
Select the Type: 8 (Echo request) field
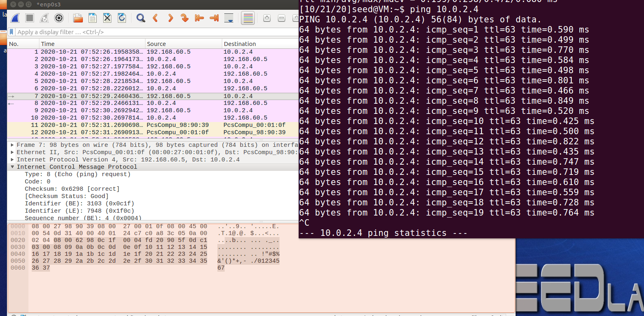click(x=78, y=174)
